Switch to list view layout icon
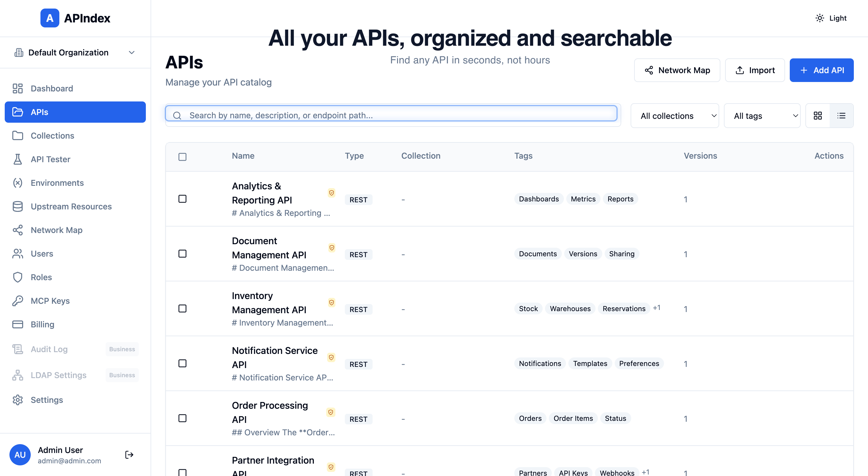 point(841,116)
